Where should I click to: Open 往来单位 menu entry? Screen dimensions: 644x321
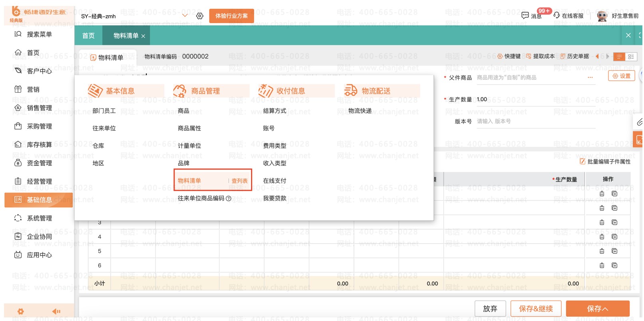(x=104, y=128)
